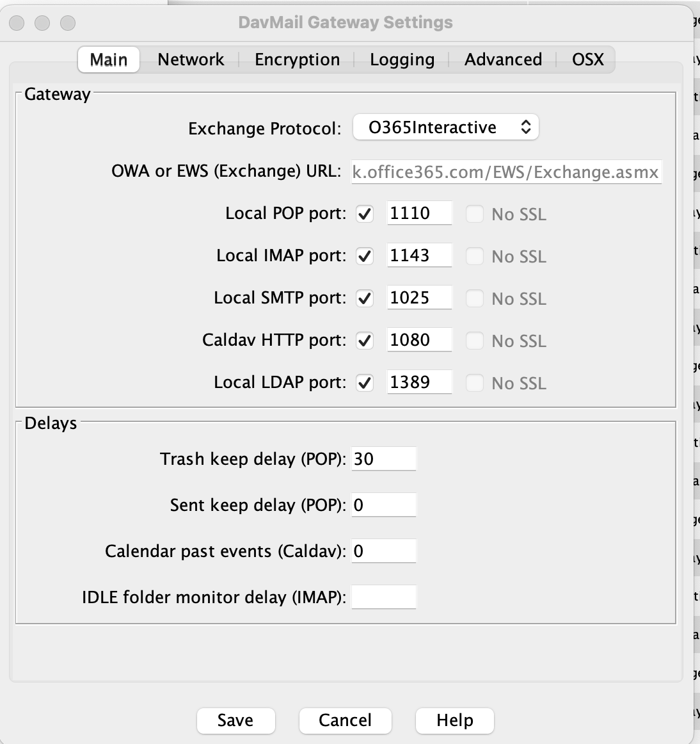
Task: Open the Exchange Protocol dropdown
Action: (x=445, y=127)
